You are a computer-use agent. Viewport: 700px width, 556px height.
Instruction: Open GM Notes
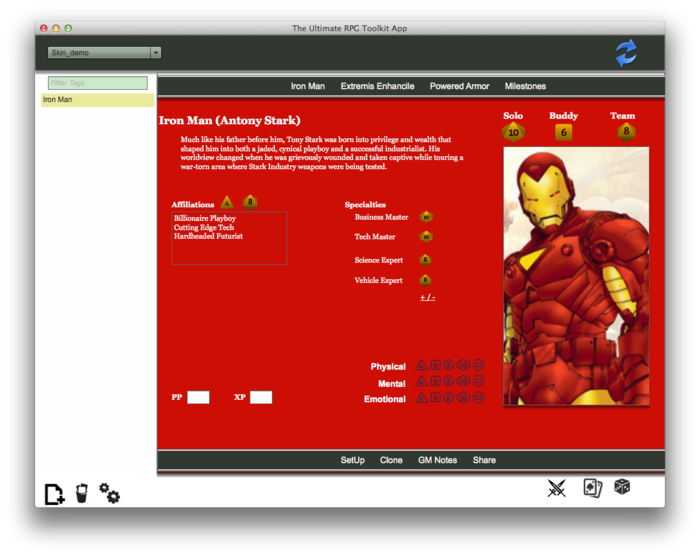pyautogui.click(x=438, y=460)
